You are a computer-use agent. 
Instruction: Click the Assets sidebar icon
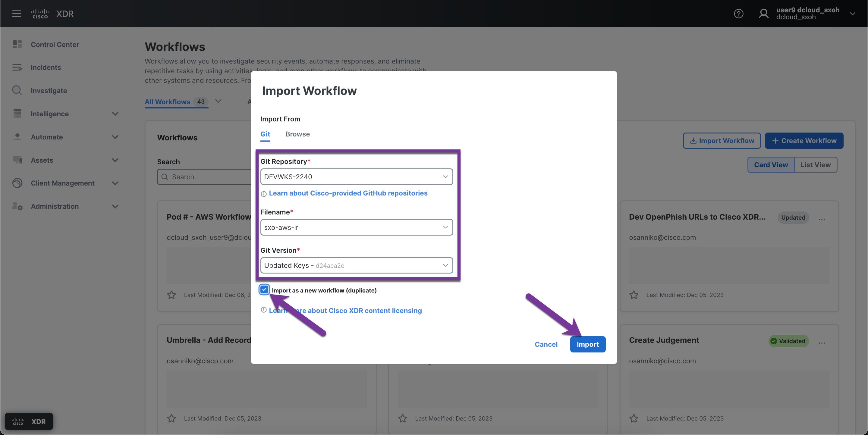pos(17,160)
